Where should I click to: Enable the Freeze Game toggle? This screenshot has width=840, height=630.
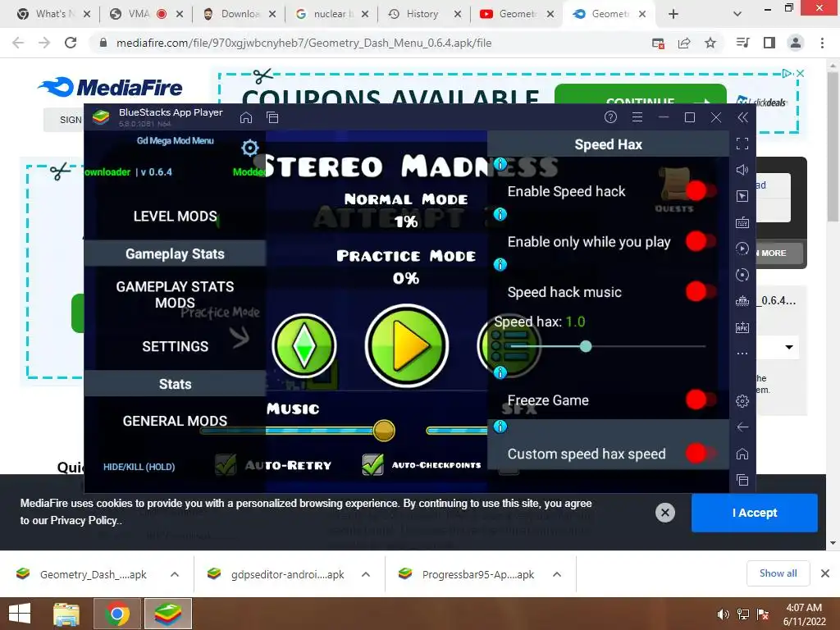pyautogui.click(x=701, y=399)
